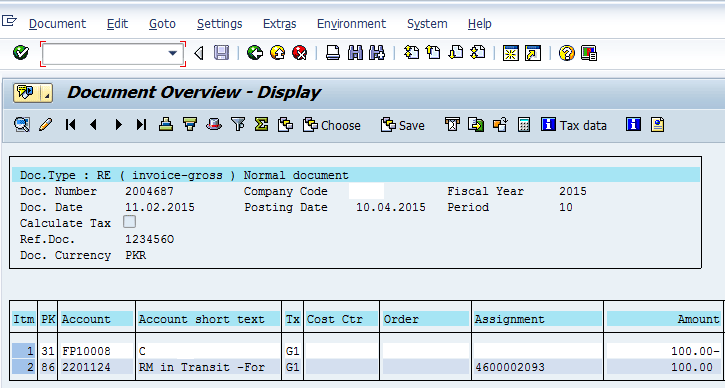Click the Tax data button
Image resolution: width=725 pixels, height=388 pixels.
[x=574, y=125]
